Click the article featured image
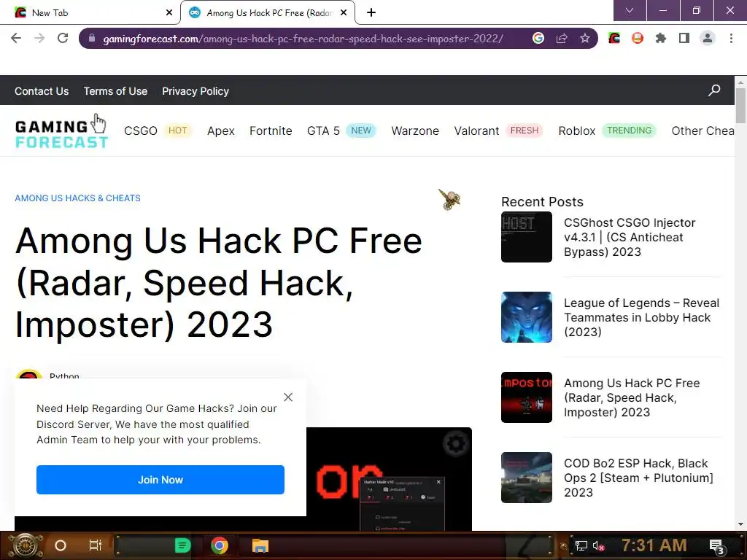The height and width of the screenshot is (560, 747). pyautogui.click(x=389, y=478)
